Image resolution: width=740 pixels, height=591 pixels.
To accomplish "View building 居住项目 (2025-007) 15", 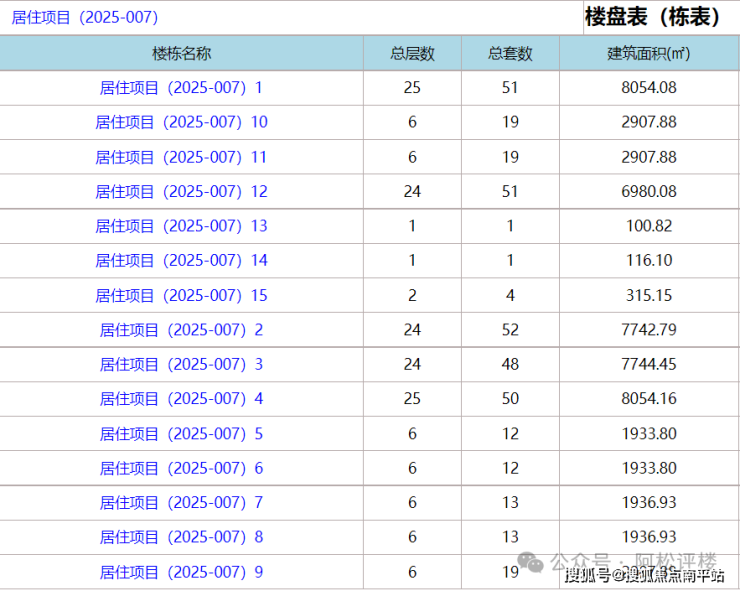I will point(181,295).
